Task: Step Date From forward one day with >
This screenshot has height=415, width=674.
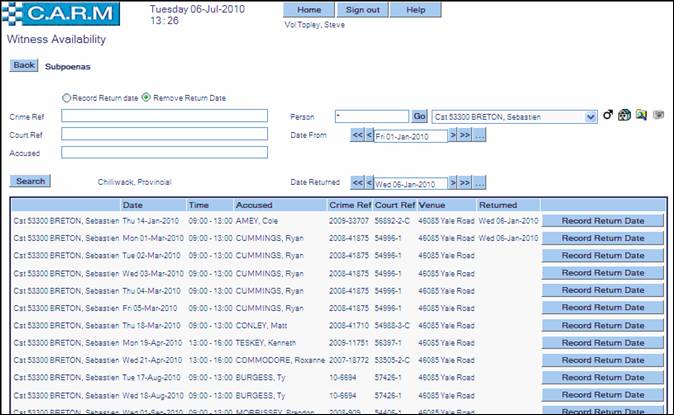Action: tap(453, 136)
